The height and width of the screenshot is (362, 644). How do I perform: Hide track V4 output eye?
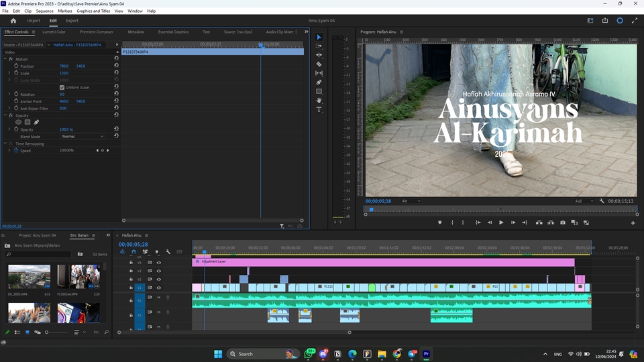158,263
